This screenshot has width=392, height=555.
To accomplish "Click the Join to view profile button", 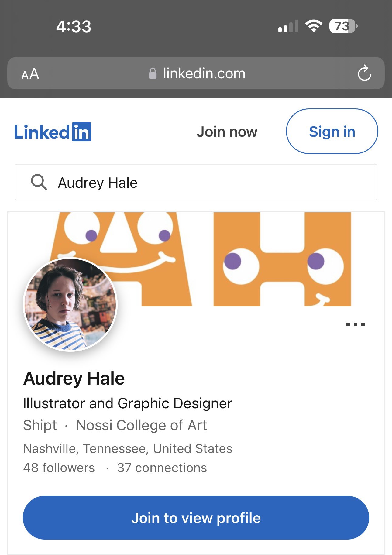I will click(196, 518).
